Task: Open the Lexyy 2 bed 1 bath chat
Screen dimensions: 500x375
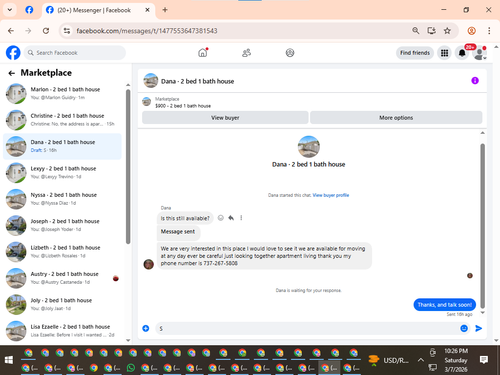Action: [62, 172]
